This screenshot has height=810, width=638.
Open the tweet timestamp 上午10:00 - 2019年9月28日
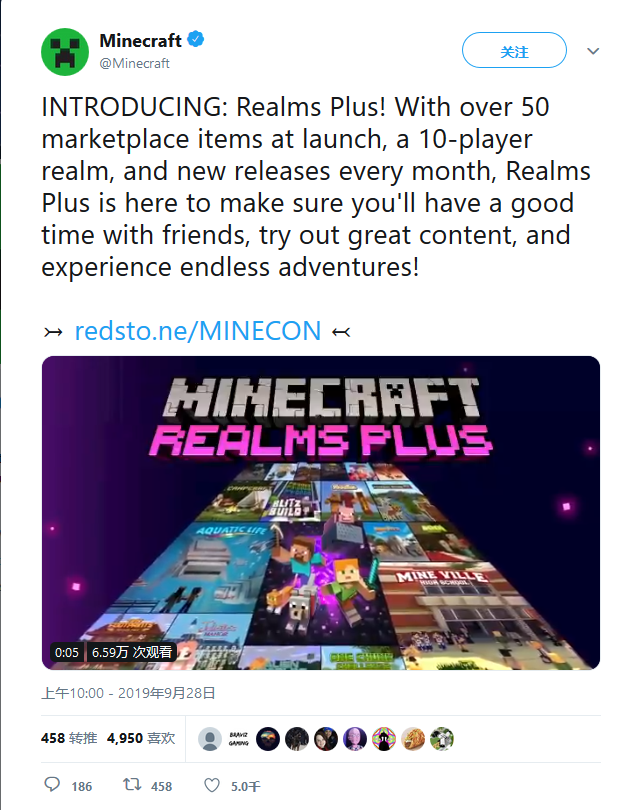tap(128, 693)
